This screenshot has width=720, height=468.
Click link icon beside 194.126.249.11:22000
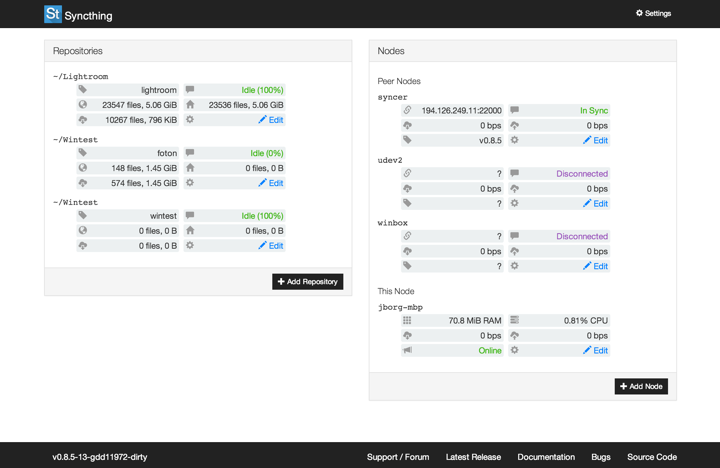[x=407, y=110]
